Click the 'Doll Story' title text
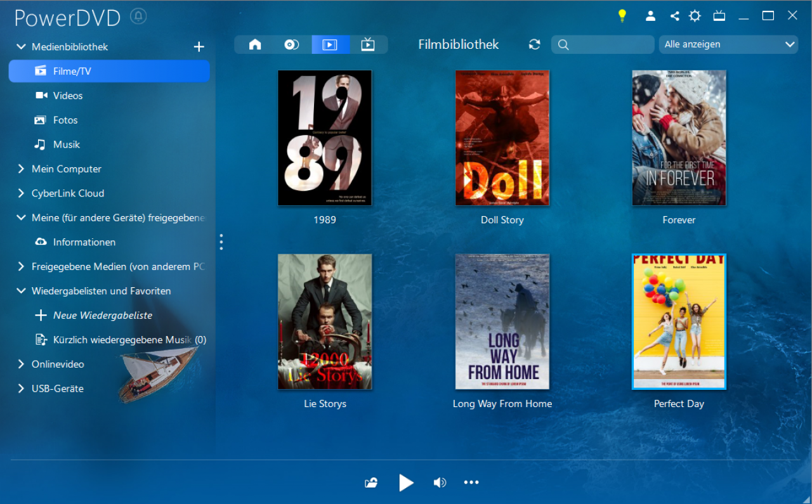Image resolution: width=812 pixels, height=504 pixels. (x=502, y=220)
